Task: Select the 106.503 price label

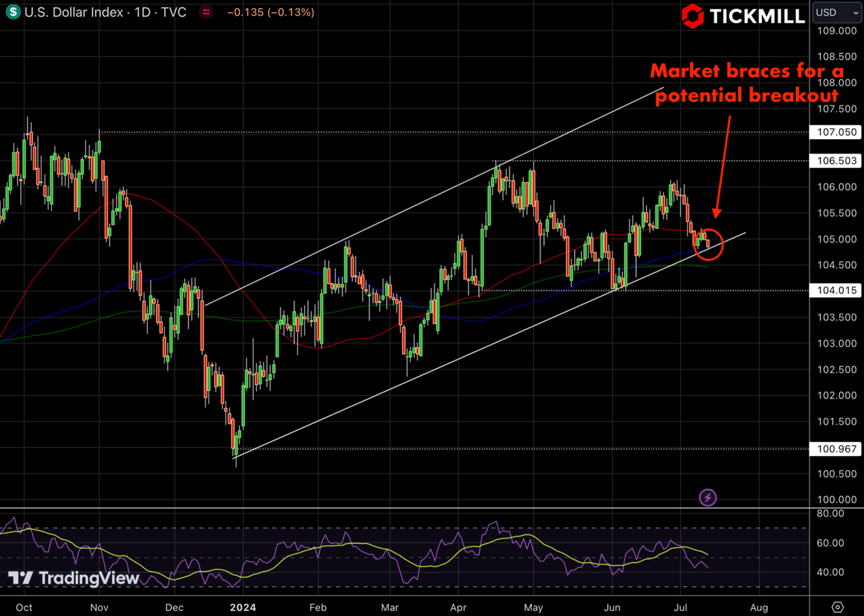Action: pyautogui.click(x=836, y=161)
